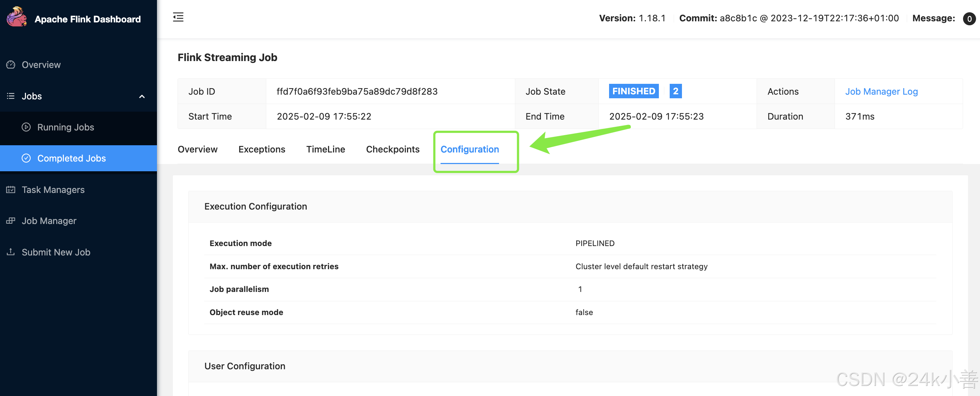Open Running Jobs in sidebar
The height and width of the screenshot is (396, 980).
[65, 127]
